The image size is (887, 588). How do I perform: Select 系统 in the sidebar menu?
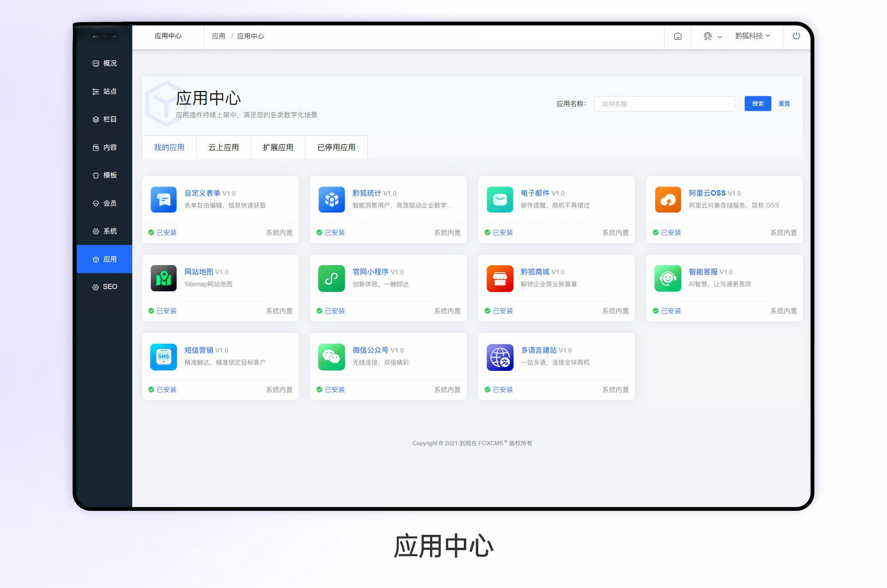coord(109,231)
